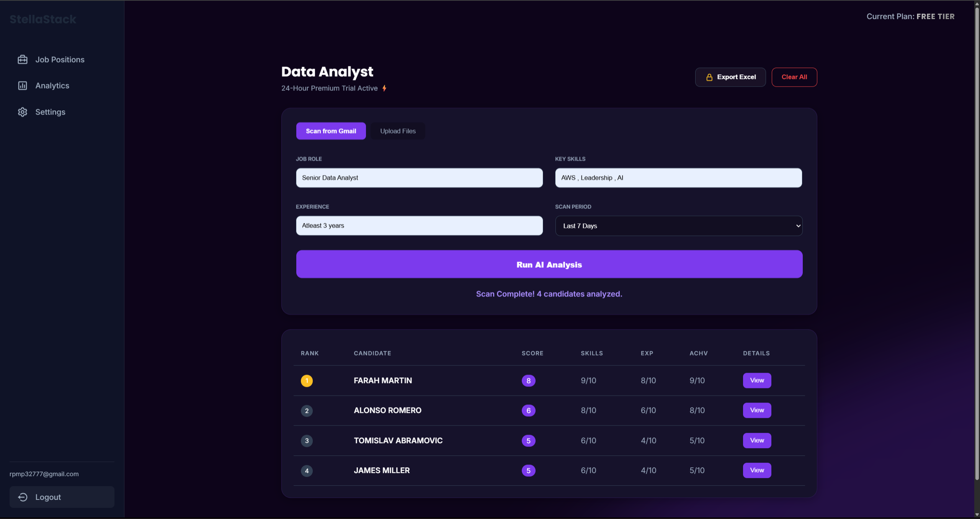
Task: Click the Job Role input field
Action: click(419, 177)
